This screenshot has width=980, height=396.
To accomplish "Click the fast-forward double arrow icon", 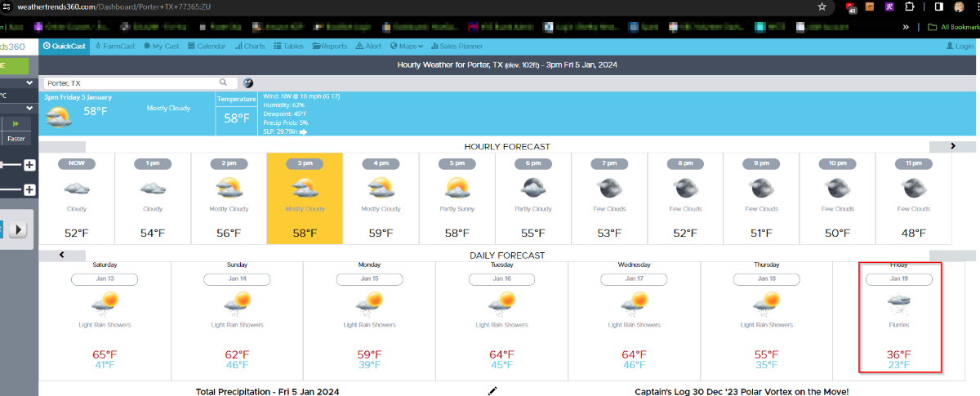I will tap(15, 123).
